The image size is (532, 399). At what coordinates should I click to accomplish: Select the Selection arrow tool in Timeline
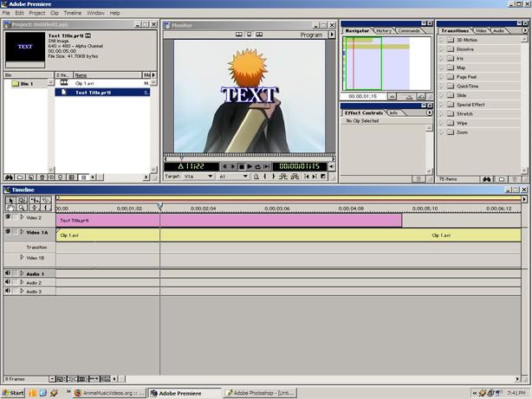[x=10, y=200]
